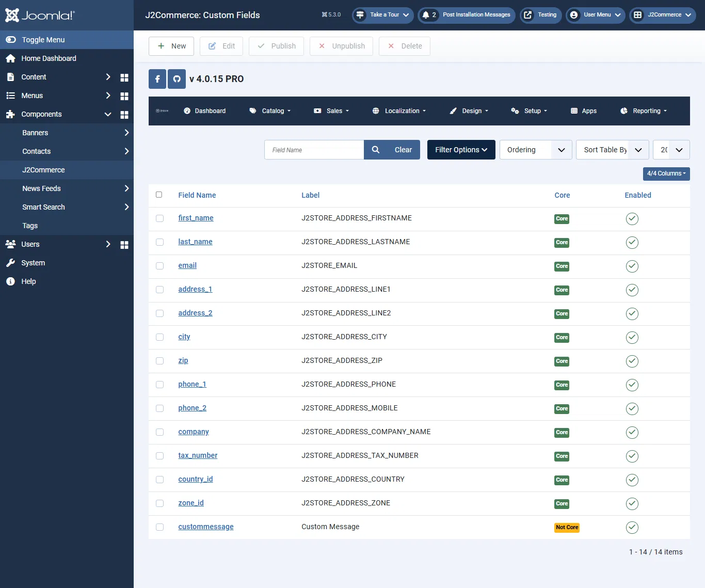Viewport: 705px width, 588px height.
Task: Open the Facebook page icon button
Action: [x=157, y=79]
